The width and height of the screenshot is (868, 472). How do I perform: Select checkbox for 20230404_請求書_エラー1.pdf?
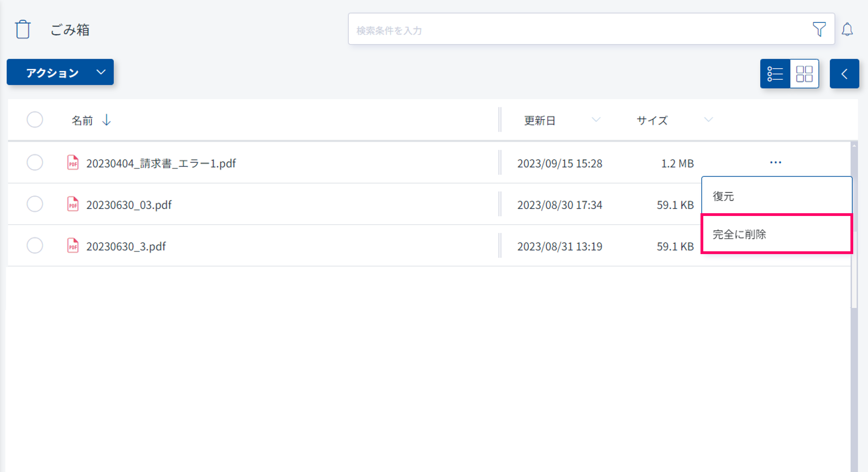pyautogui.click(x=35, y=162)
